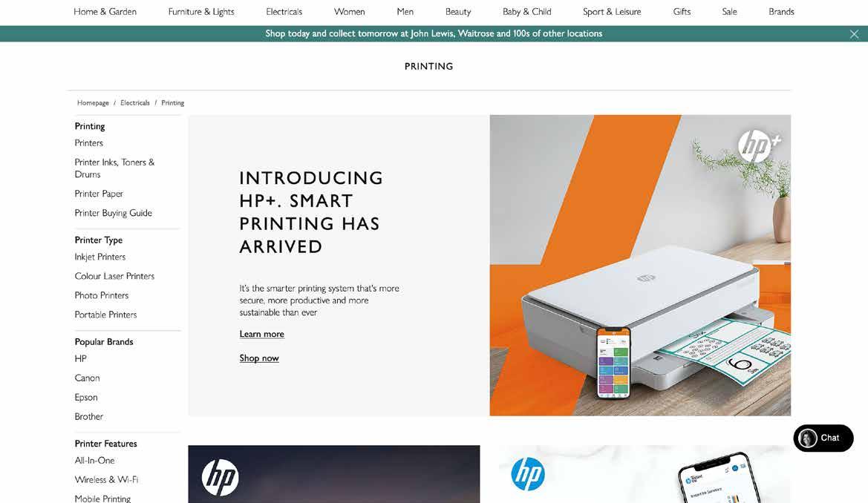Browse Colour Laser Printers
The width and height of the screenshot is (868, 503).
click(x=114, y=276)
